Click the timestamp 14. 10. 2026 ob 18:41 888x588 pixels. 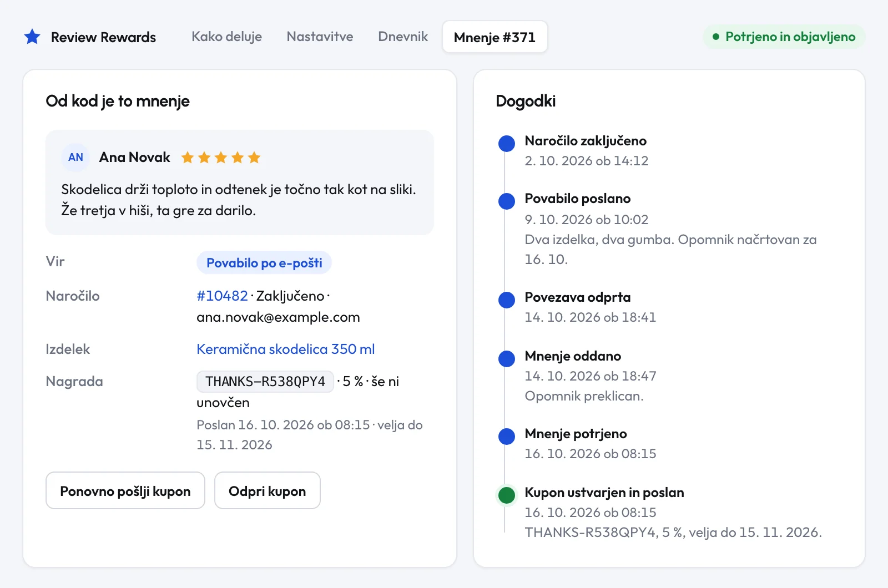[x=590, y=317]
